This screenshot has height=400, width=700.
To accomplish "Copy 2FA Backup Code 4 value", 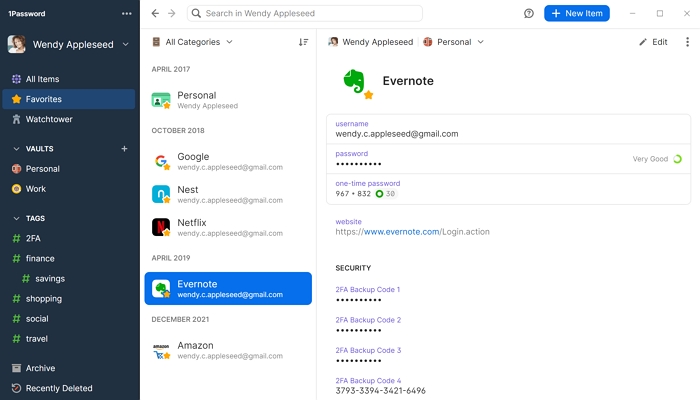I will point(380,391).
